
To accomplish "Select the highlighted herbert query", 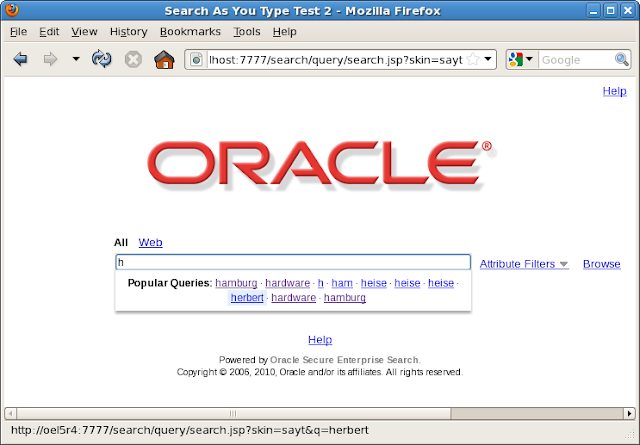I will pyautogui.click(x=247, y=298).
